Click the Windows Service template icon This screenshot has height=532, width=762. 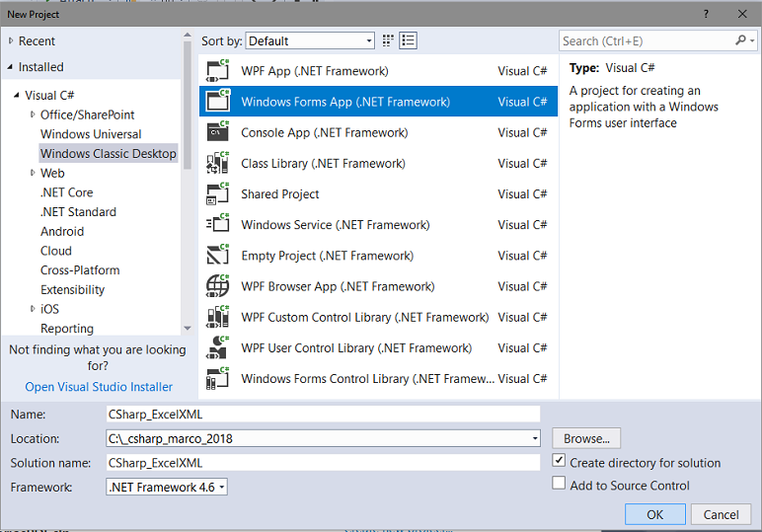coord(217,224)
